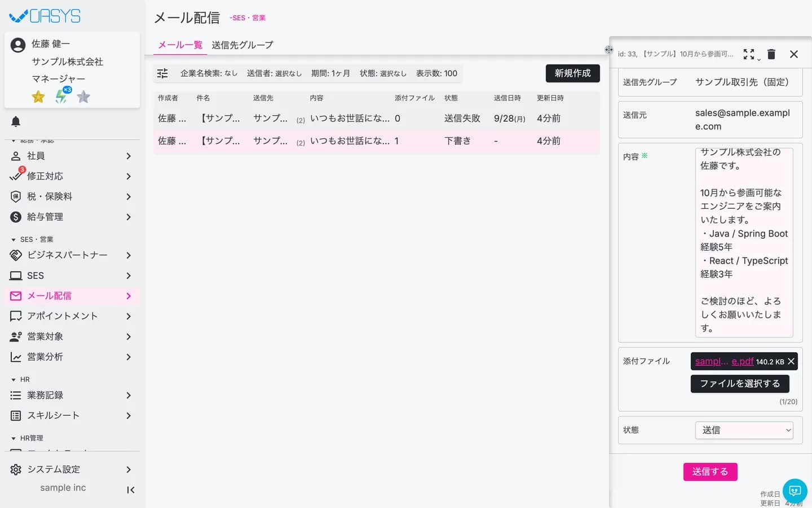Click the ファイルを選択する button
The image size is (812, 508).
click(x=740, y=384)
